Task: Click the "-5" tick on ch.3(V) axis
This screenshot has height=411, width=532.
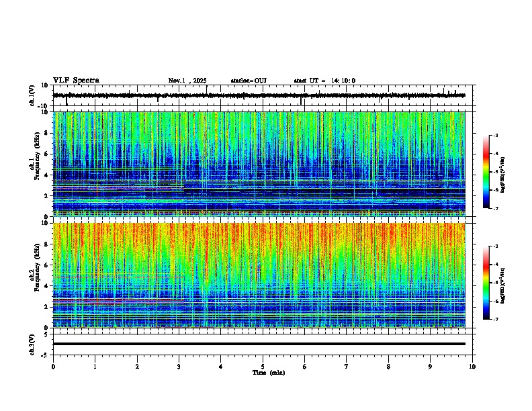Action: (x=46, y=355)
